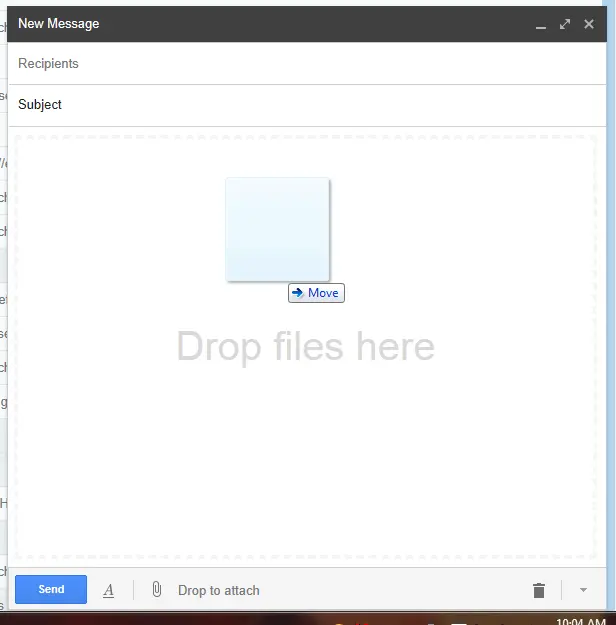This screenshot has height=625, width=616.
Task: Click the taskbar clock showing 10:04 AM
Action: pos(580,621)
